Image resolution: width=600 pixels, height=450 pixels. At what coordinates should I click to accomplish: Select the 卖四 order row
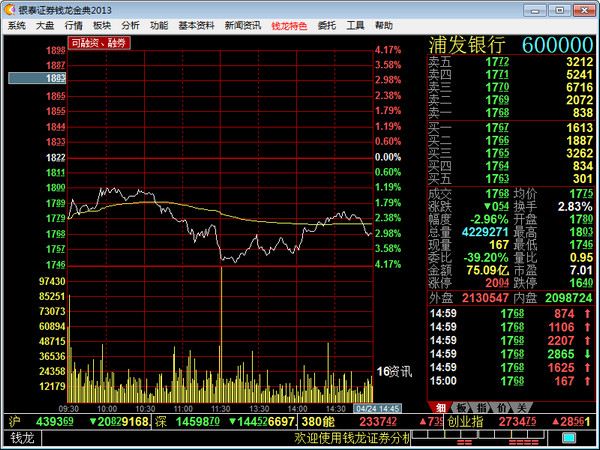click(x=510, y=74)
